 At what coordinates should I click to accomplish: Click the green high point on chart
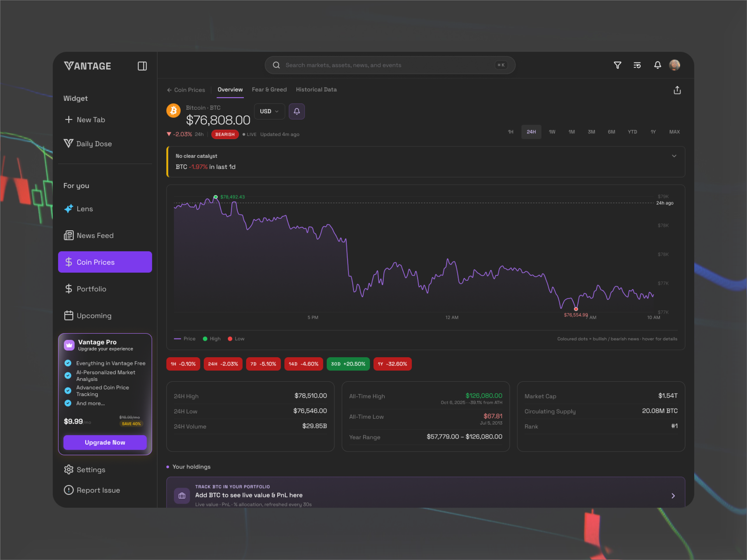coord(215,197)
